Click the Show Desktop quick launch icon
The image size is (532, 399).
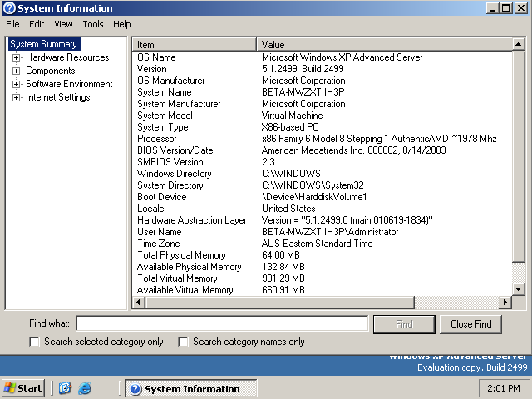click(x=65, y=388)
